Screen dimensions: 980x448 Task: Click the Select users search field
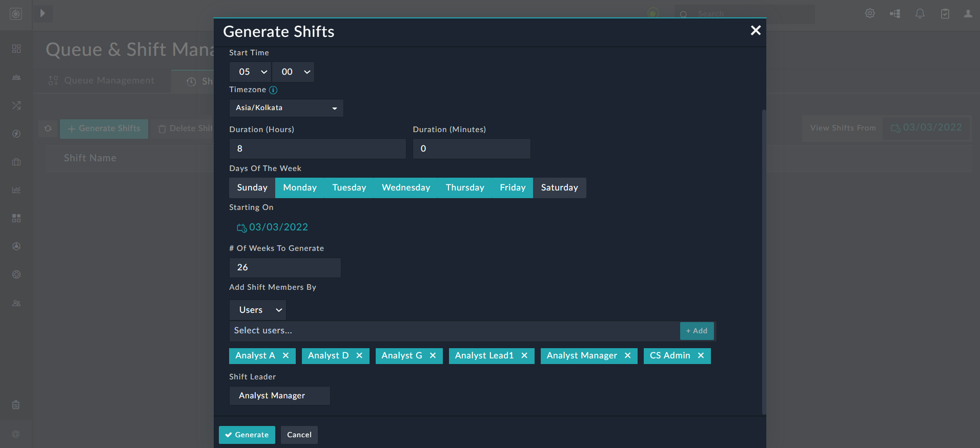[454, 331]
